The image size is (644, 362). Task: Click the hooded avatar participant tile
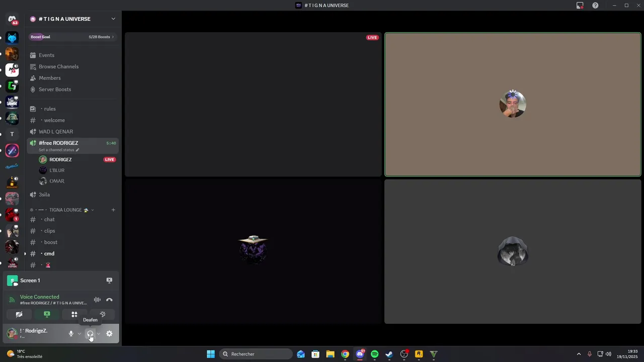(x=513, y=251)
